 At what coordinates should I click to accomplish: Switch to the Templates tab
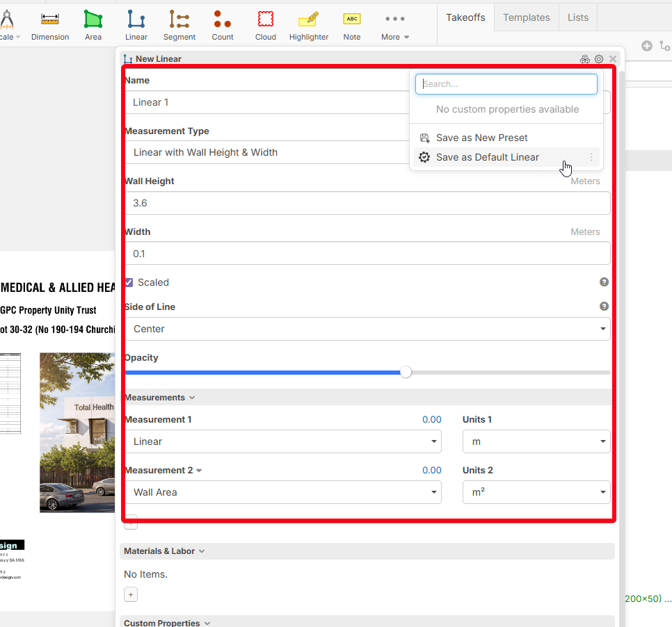tap(526, 17)
